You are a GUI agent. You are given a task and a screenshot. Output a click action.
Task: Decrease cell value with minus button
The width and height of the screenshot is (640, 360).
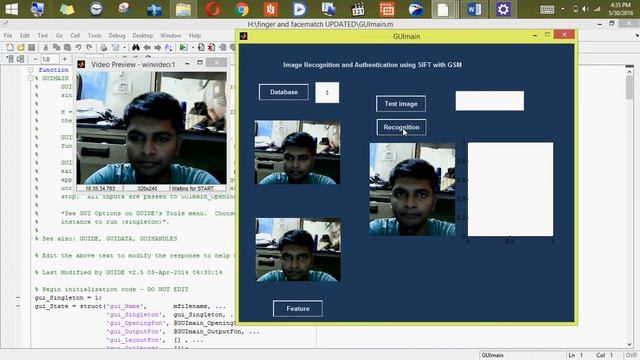[x=35, y=59]
